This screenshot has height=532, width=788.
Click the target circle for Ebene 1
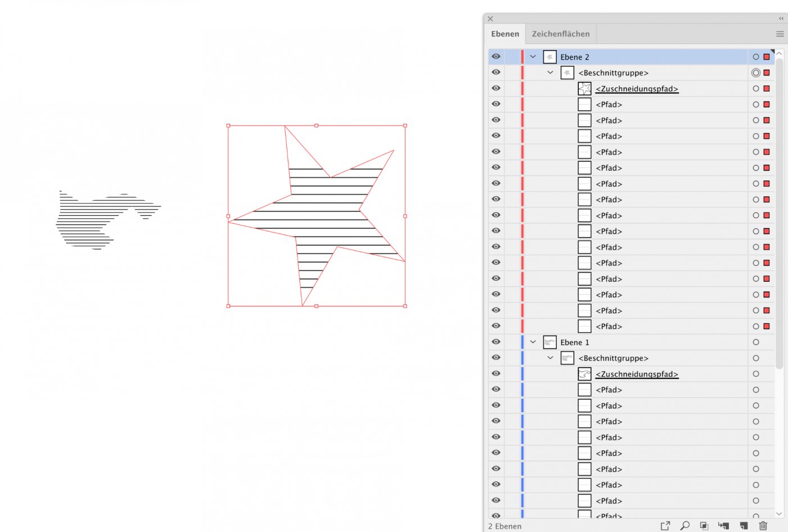756,342
